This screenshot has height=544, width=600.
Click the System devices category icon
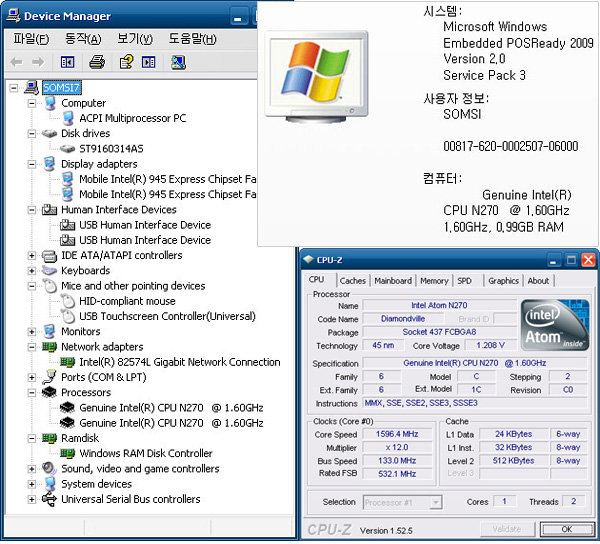click(49, 484)
